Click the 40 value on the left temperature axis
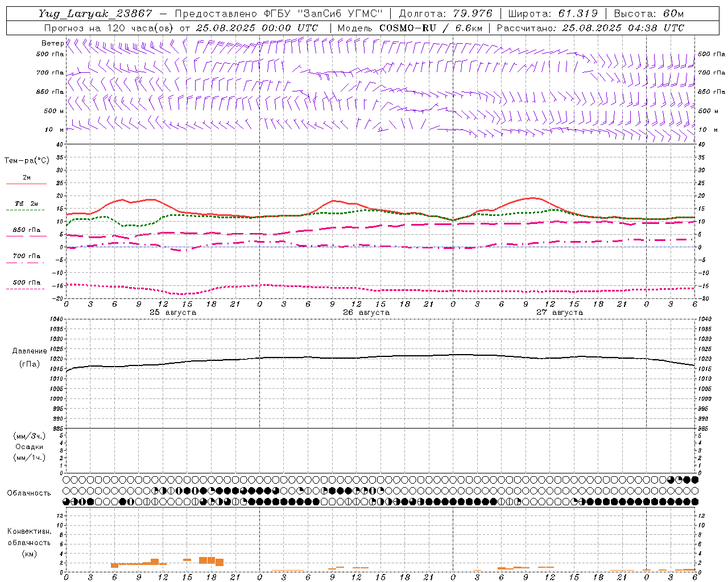The width and height of the screenshot is (728, 582). click(x=60, y=144)
